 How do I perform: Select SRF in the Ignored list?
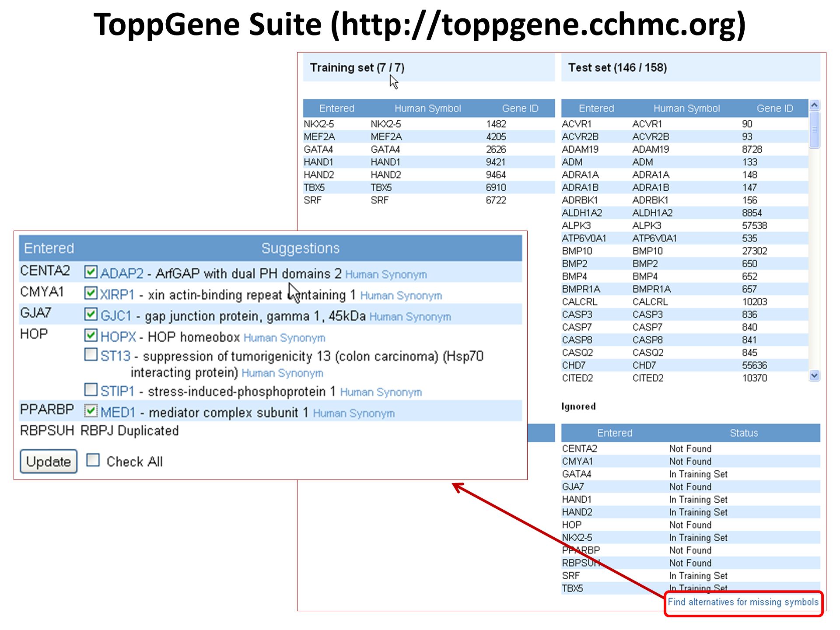point(571,575)
